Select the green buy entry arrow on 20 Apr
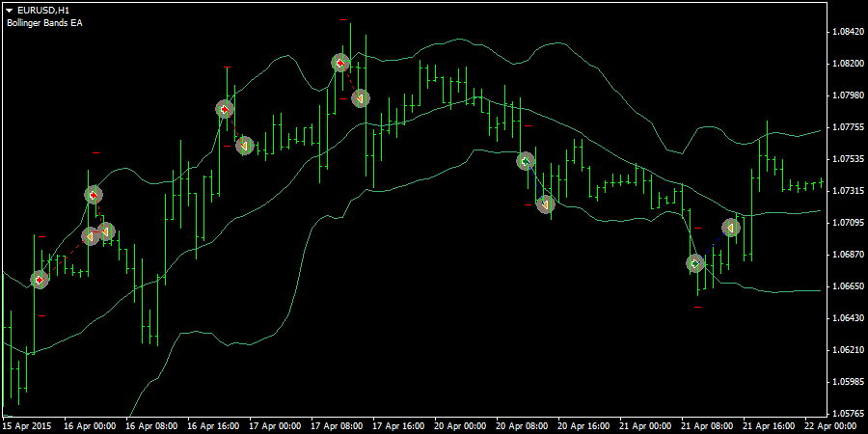The image size is (868, 434). click(526, 161)
